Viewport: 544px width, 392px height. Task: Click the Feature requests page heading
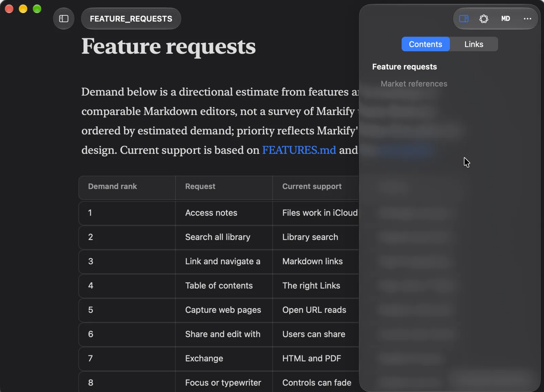pos(169,47)
